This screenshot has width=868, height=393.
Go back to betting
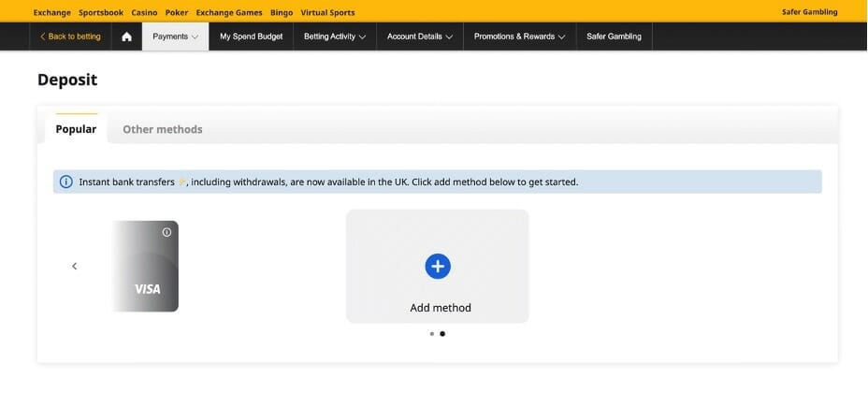click(x=70, y=36)
